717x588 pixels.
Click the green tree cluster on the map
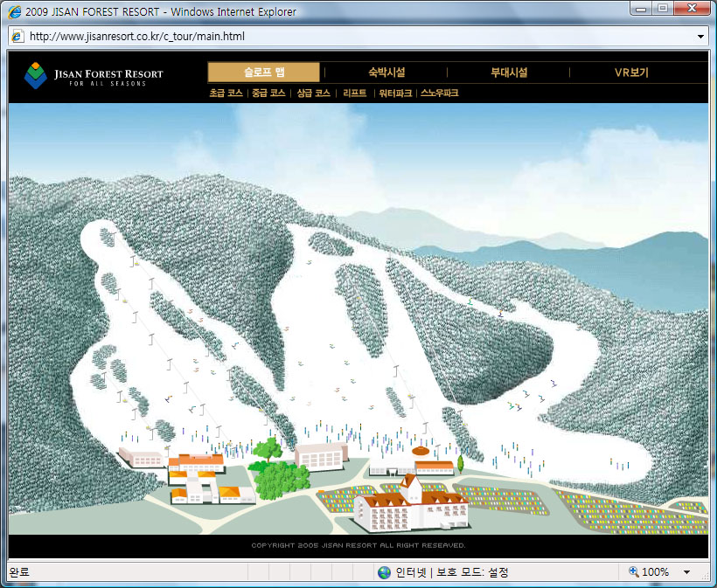tap(279, 471)
